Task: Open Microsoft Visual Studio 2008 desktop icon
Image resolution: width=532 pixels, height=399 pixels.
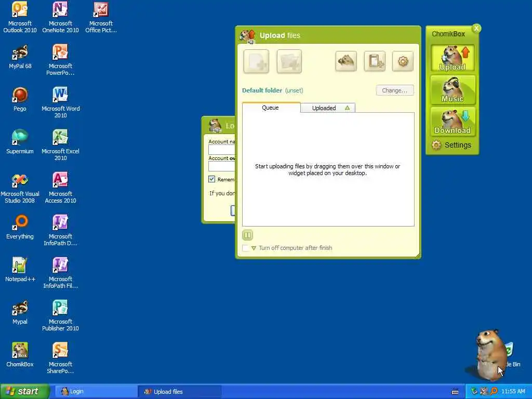Action: [20, 188]
